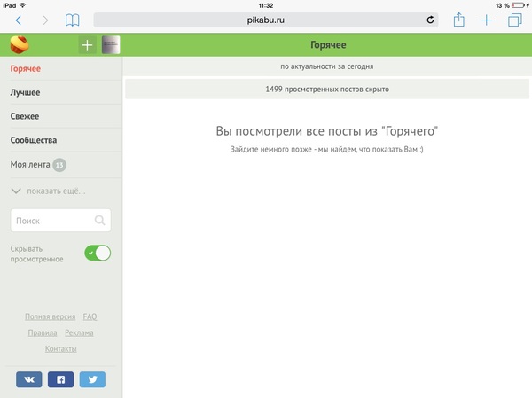
Task: Open the Twitter social button
Action: point(92,379)
